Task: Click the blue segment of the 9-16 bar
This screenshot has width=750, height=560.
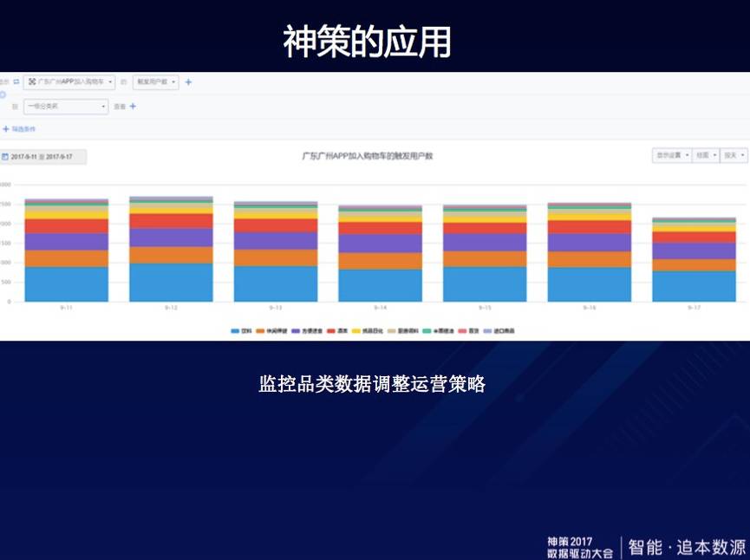Action: point(590,284)
